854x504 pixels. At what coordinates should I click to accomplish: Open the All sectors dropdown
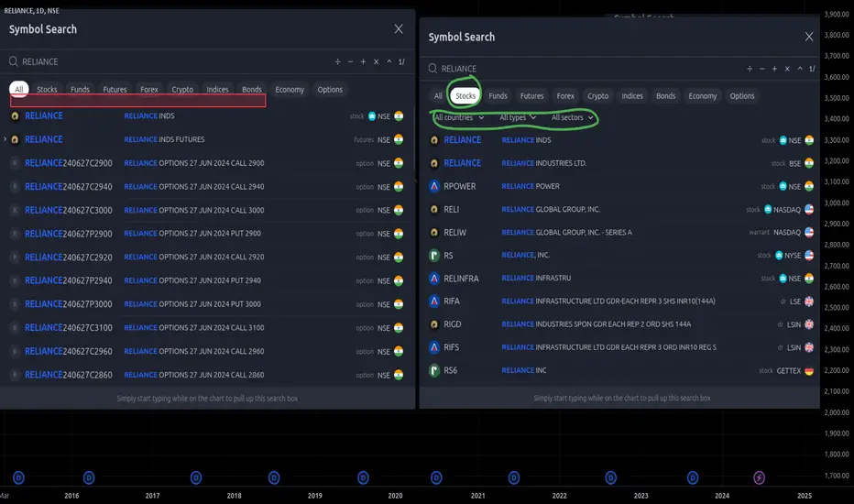[x=572, y=117]
